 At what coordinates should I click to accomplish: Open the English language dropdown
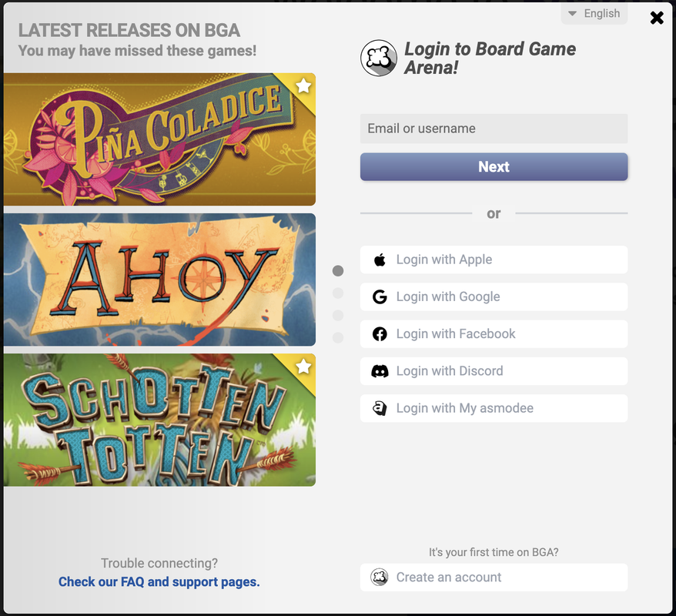(x=594, y=14)
